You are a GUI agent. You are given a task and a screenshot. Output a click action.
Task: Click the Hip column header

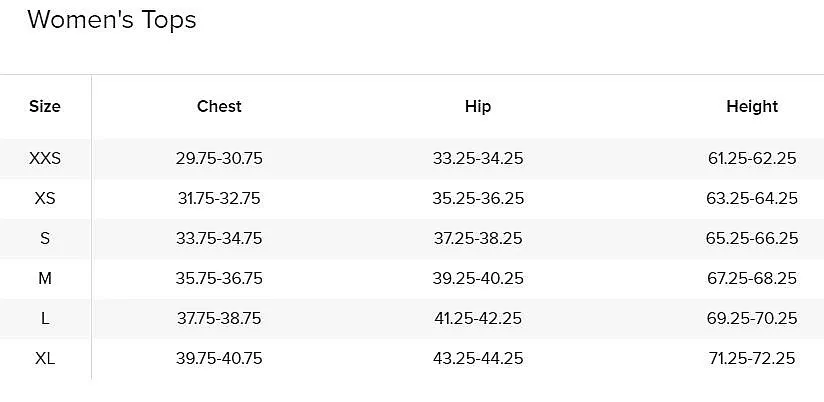478,106
